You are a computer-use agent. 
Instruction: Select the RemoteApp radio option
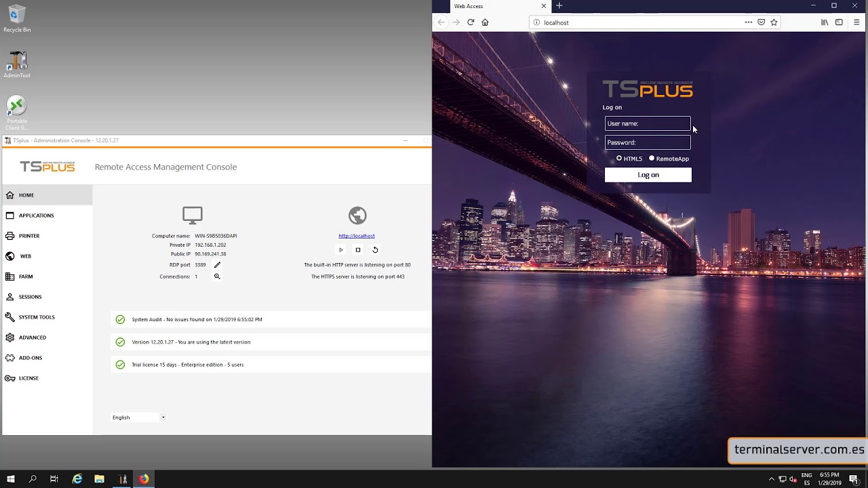click(x=652, y=159)
